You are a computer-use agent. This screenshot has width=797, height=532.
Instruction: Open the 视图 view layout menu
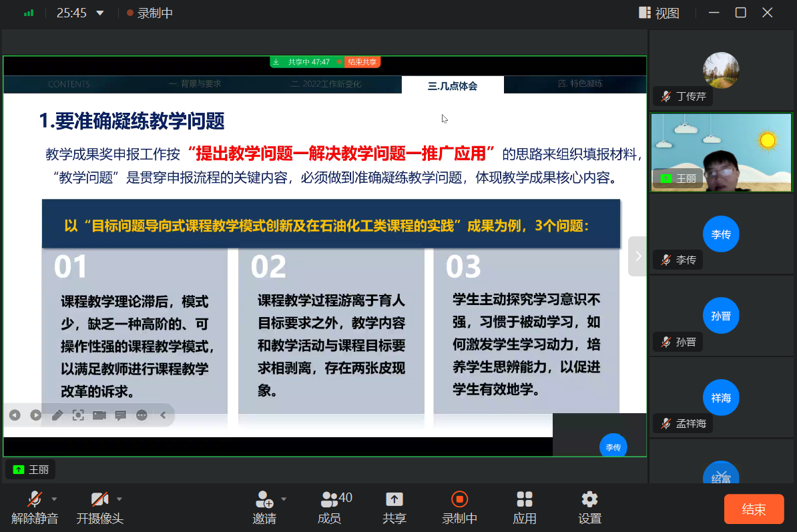click(659, 13)
